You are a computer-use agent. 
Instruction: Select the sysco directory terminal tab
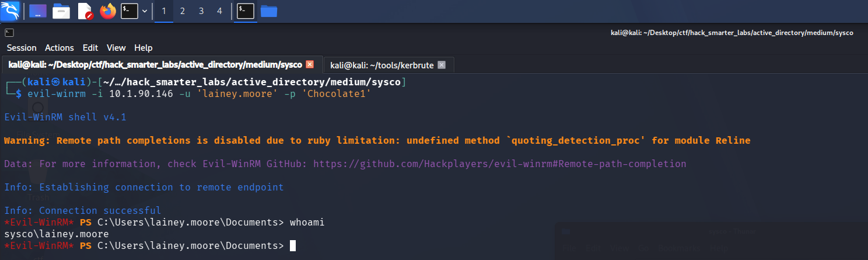pyautogui.click(x=161, y=64)
